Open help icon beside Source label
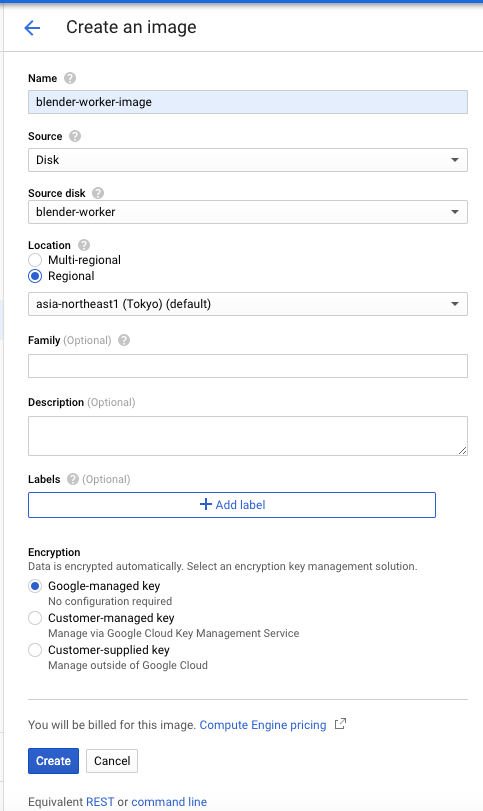The height and width of the screenshot is (811, 483). (x=75, y=136)
